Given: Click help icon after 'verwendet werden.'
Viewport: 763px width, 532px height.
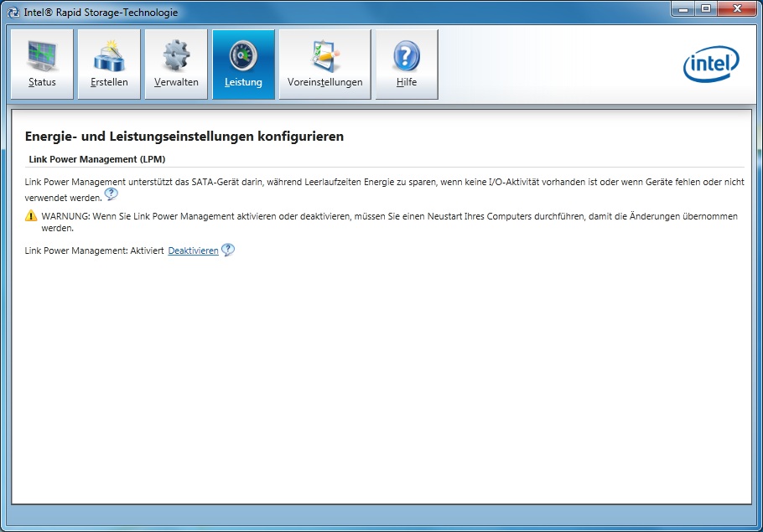Looking at the screenshot, I should point(112,194).
